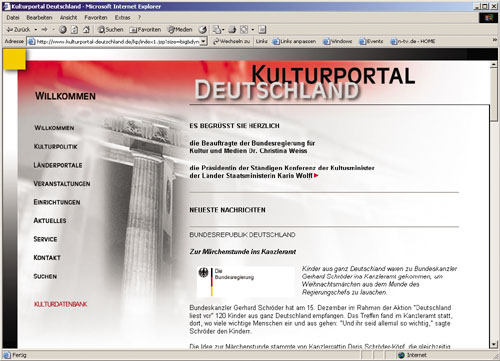Image resolution: width=500 pixels, height=361 pixels.
Task: Expand the Mail toolbar dropdown arrow
Action: [x=223, y=30]
